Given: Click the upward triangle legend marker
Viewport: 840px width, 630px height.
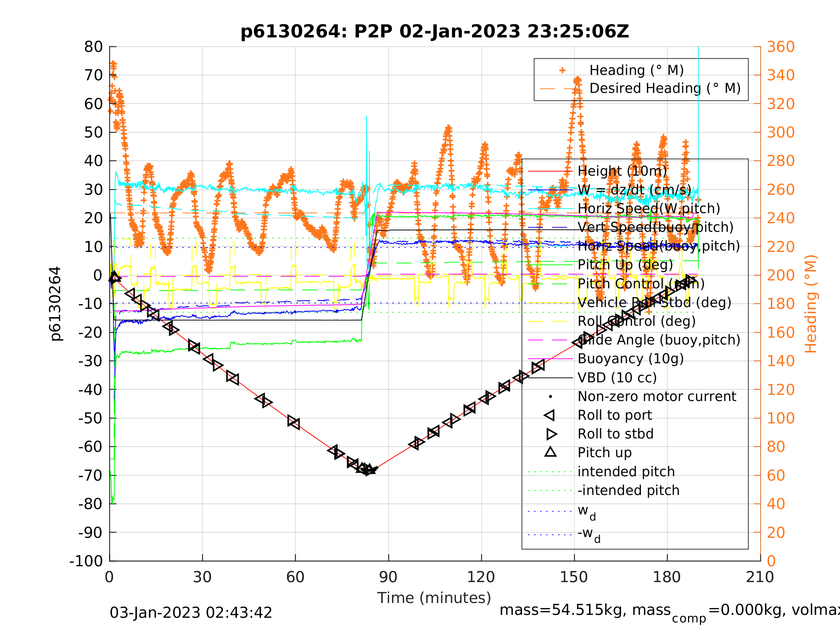Looking at the screenshot, I should pos(551,451).
